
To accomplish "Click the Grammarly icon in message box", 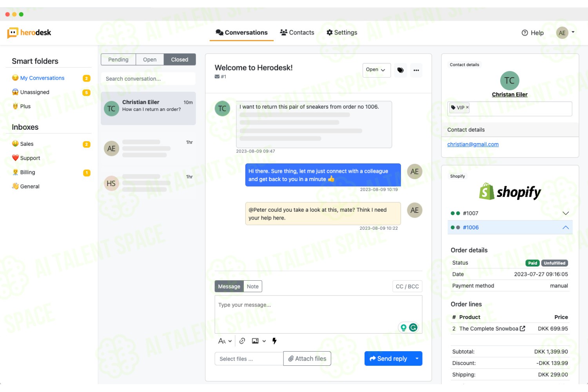I will pyautogui.click(x=413, y=327).
